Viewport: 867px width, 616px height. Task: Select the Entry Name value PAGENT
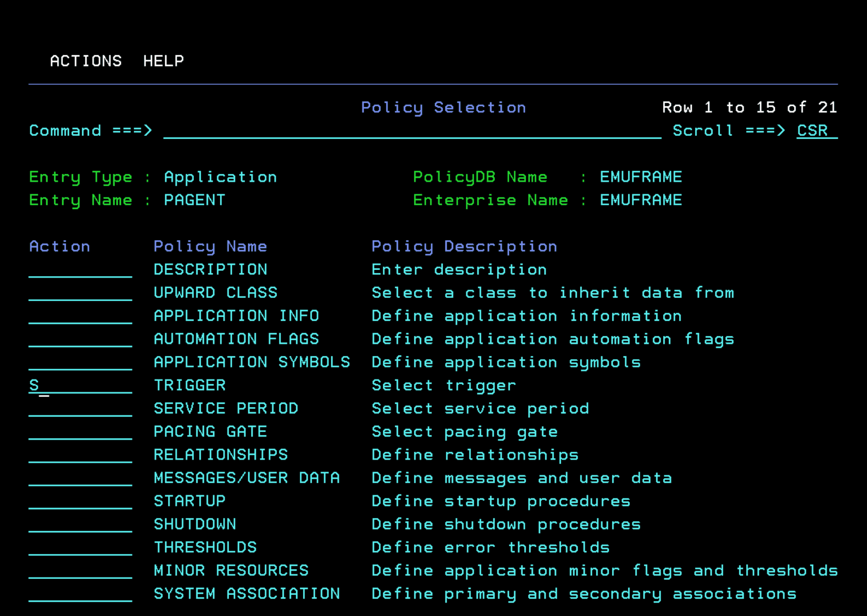pos(194,200)
